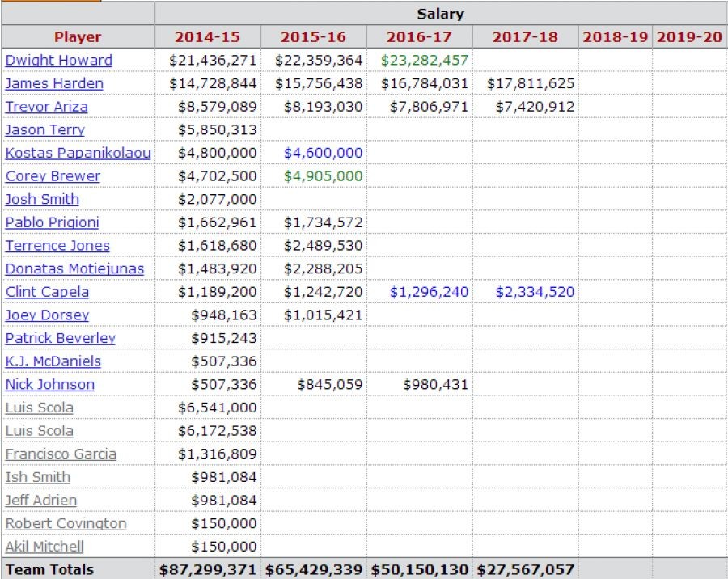Open the Luis Scola $6,172,538 row link

coord(40,431)
